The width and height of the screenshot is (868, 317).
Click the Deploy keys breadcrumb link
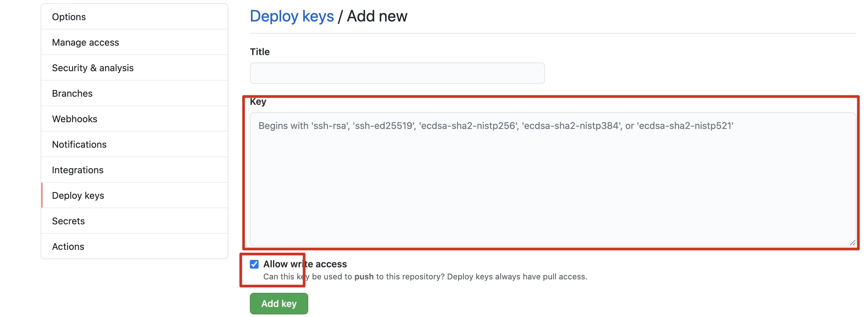(291, 16)
